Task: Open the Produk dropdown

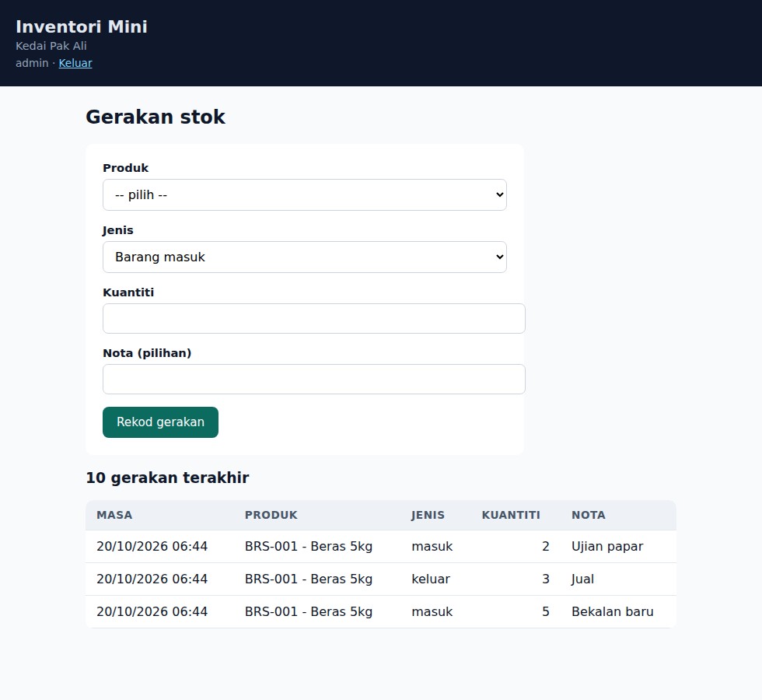Action: pyautogui.click(x=305, y=195)
